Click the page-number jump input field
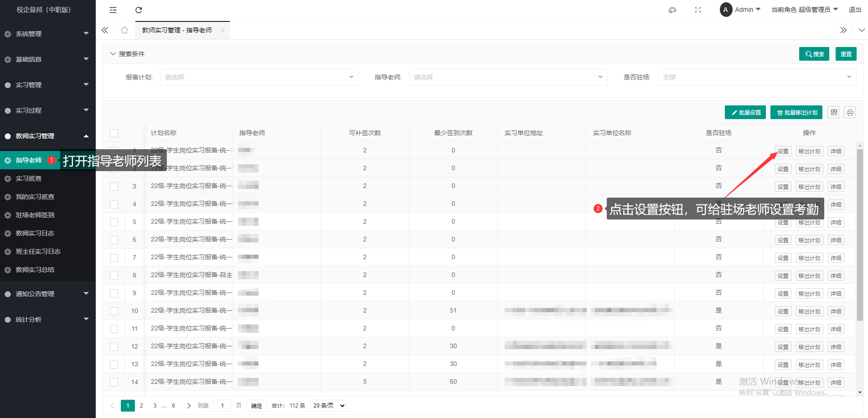 (x=222, y=405)
